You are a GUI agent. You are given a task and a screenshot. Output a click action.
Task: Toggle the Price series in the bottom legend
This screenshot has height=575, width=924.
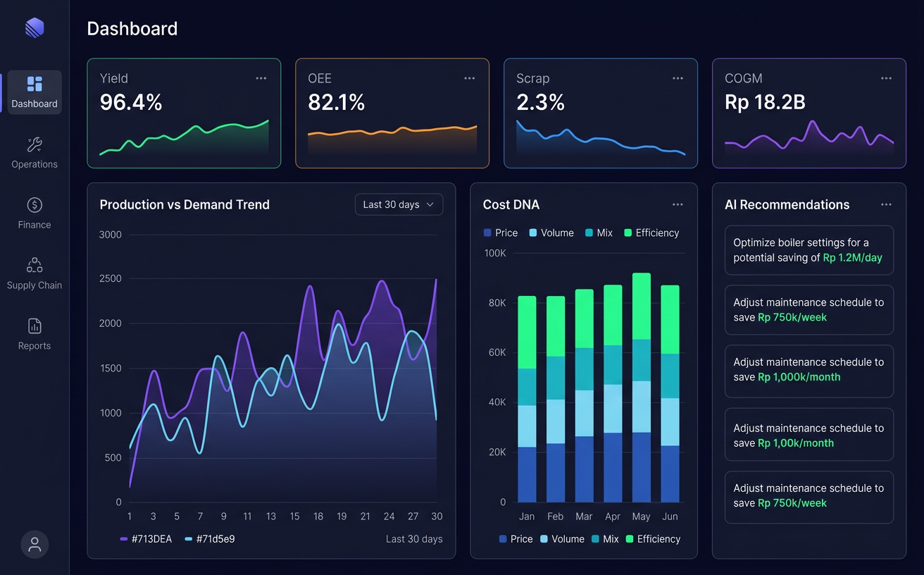pyautogui.click(x=516, y=539)
